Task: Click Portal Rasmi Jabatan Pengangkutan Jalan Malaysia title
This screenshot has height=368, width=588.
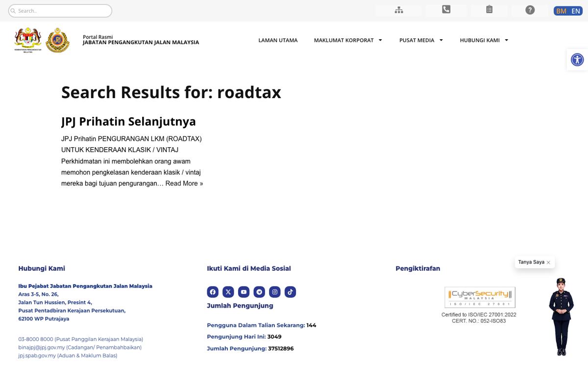Action: coord(141,40)
